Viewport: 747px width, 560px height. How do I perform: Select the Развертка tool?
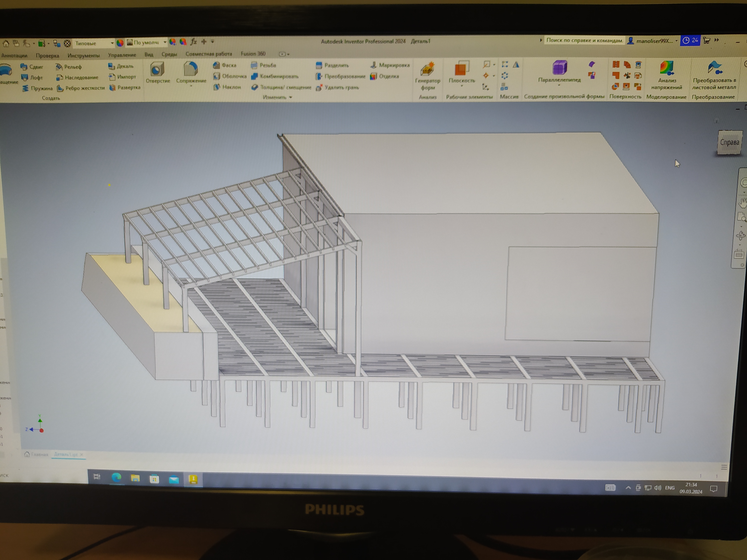pos(125,87)
